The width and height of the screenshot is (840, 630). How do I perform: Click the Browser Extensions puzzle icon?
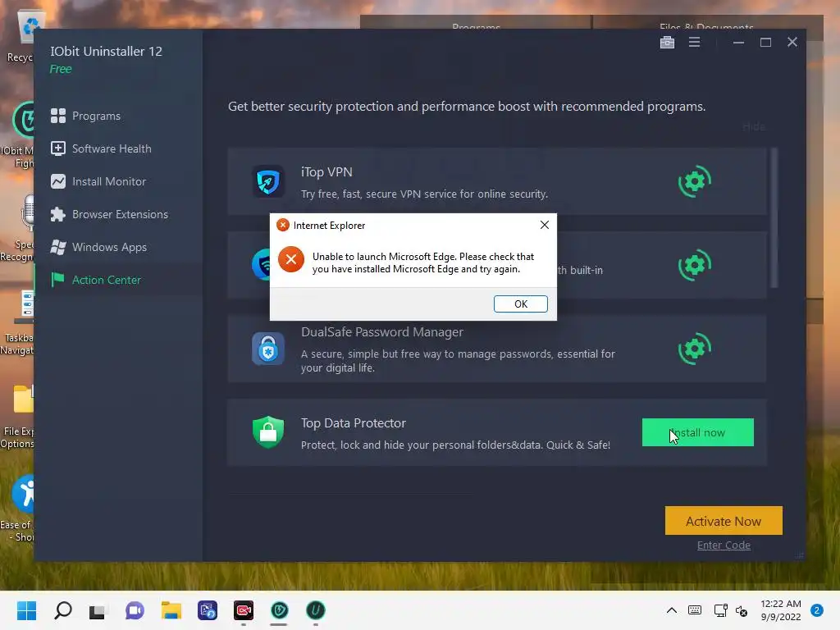point(58,214)
